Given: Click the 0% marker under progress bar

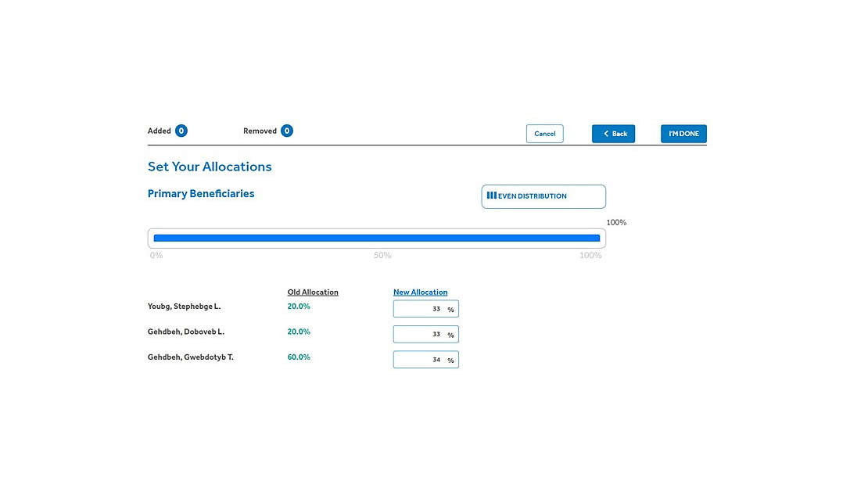Looking at the screenshot, I should coord(156,256).
